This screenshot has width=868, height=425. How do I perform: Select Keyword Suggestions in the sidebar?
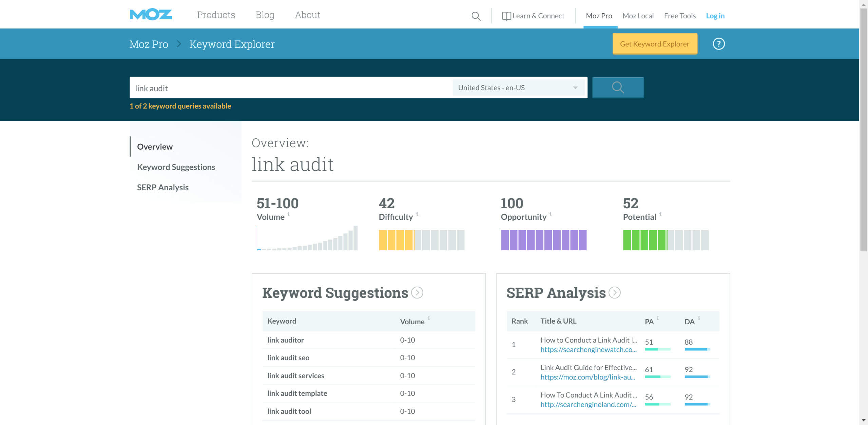176,167
